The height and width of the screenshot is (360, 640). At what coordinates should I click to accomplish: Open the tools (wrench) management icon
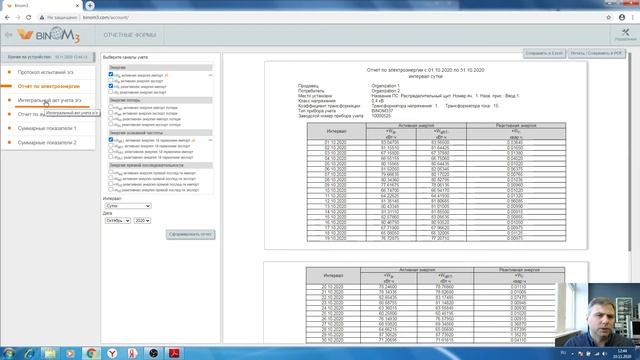pyautogui.click(x=625, y=34)
